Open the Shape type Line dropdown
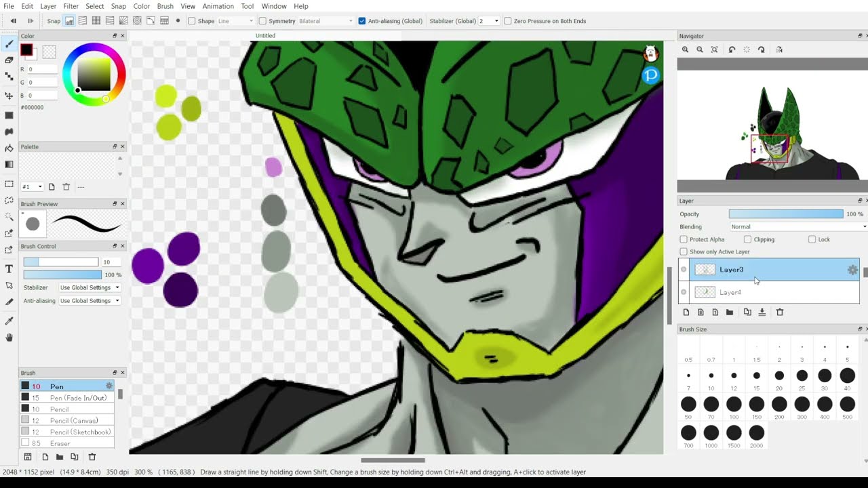The image size is (868, 488). pos(235,21)
